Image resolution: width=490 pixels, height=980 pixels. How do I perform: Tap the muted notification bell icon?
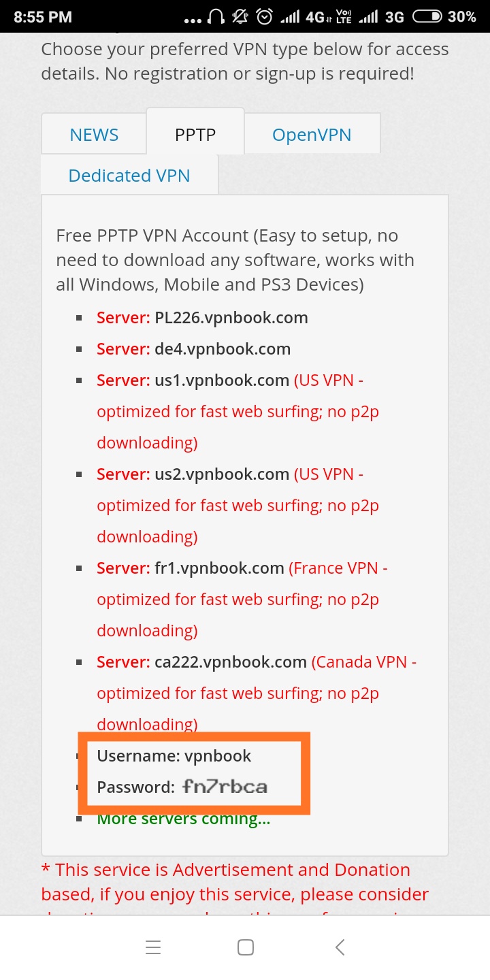point(241,16)
